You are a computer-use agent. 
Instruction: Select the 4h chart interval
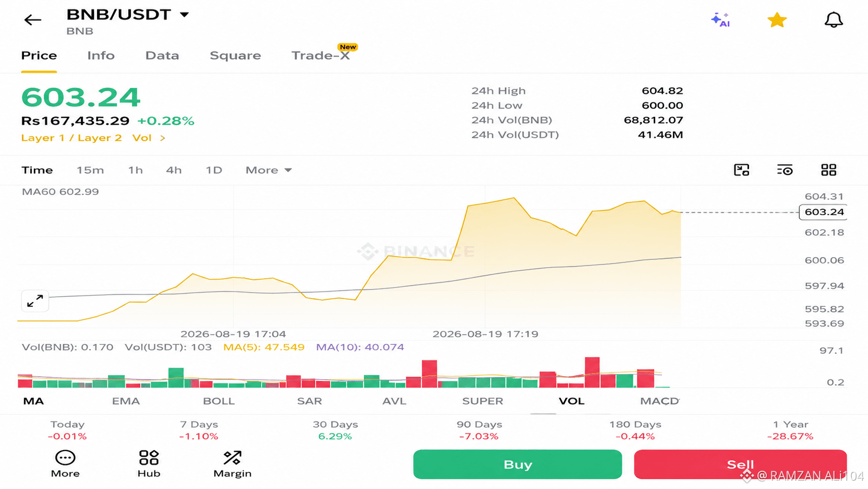pos(174,170)
